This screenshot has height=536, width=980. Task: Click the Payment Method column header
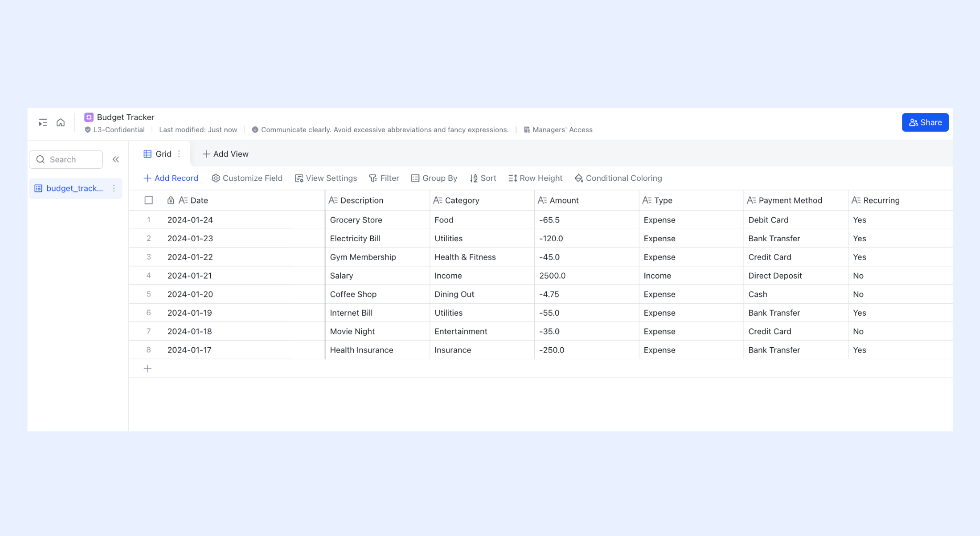pyautogui.click(x=796, y=200)
